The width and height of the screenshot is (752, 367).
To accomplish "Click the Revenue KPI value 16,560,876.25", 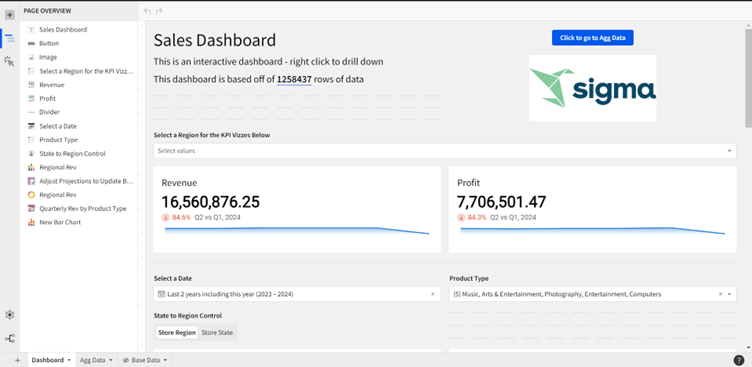I will (x=211, y=202).
